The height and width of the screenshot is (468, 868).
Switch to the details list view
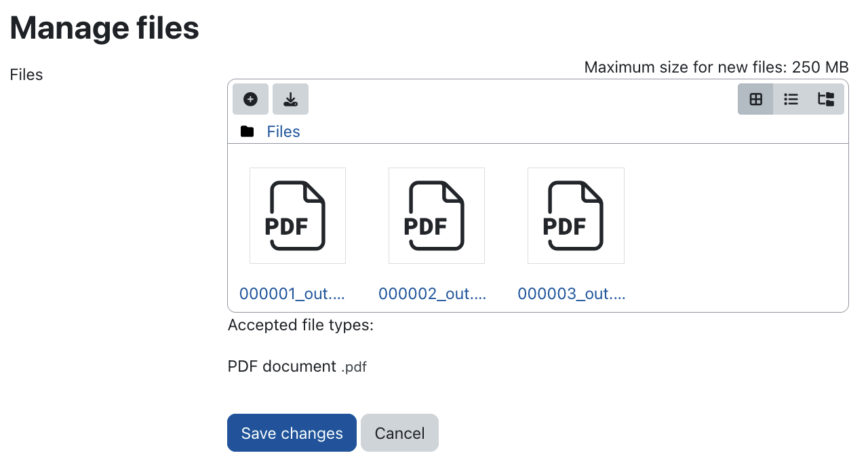click(x=791, y=99)
